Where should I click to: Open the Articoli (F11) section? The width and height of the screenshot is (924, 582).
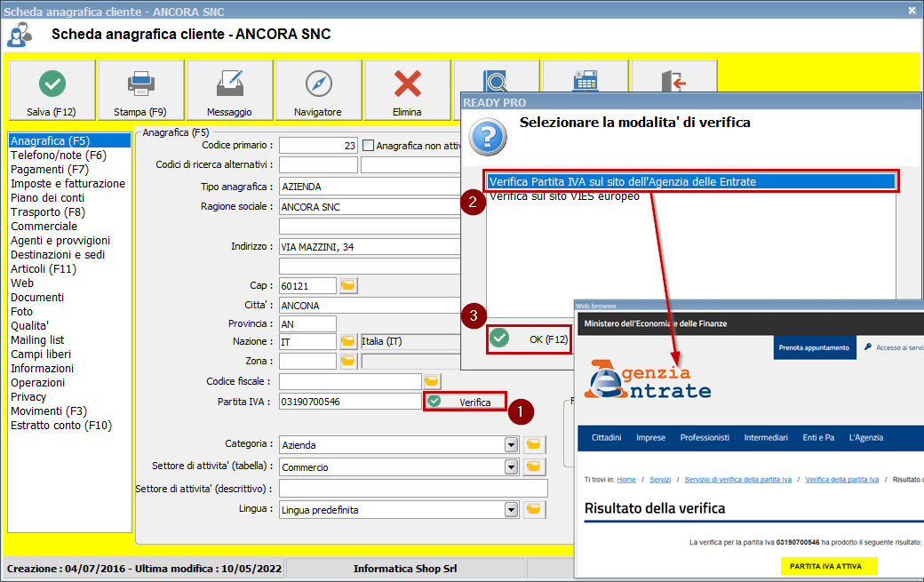click(44, 268)
